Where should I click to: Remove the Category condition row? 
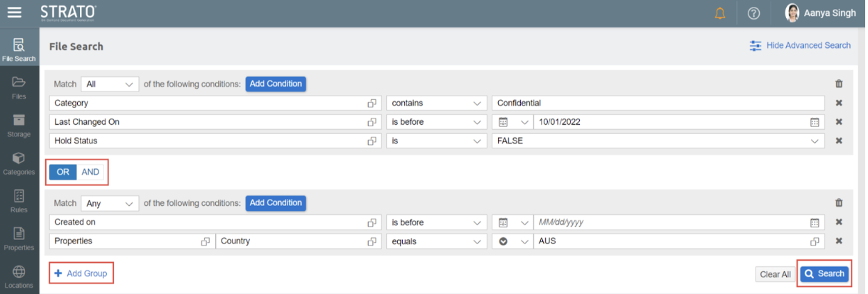point(839,103)
